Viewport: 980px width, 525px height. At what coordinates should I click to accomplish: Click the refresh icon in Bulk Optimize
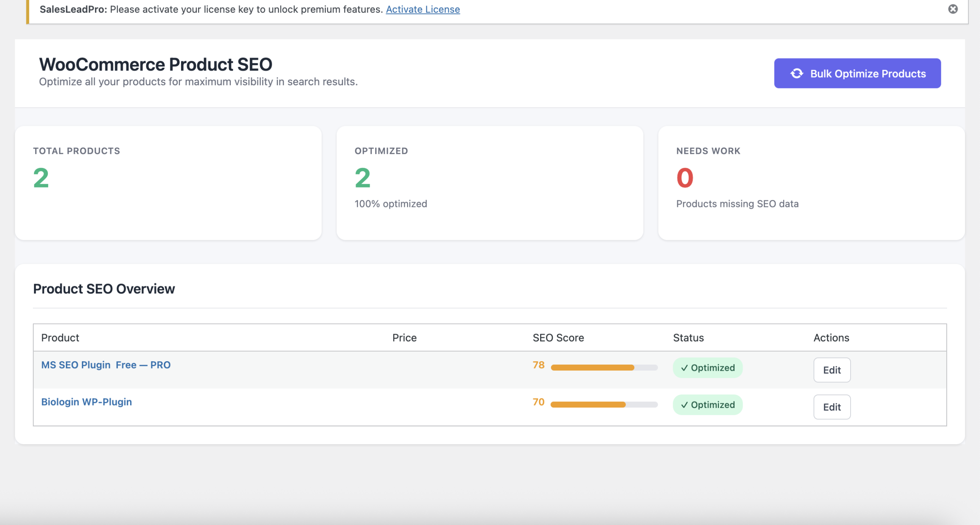pyautogui.click(x=797, y=73)
